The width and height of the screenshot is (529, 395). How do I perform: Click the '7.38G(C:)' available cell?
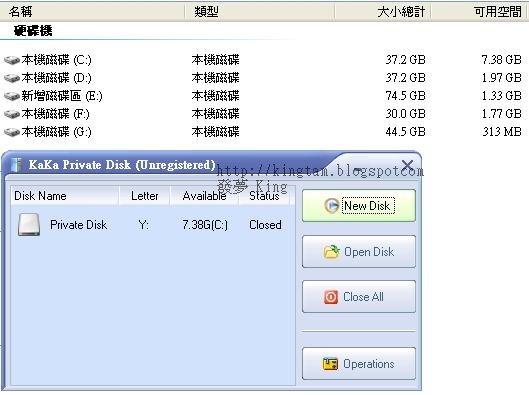pyautogui.click(x=205, y=225)
